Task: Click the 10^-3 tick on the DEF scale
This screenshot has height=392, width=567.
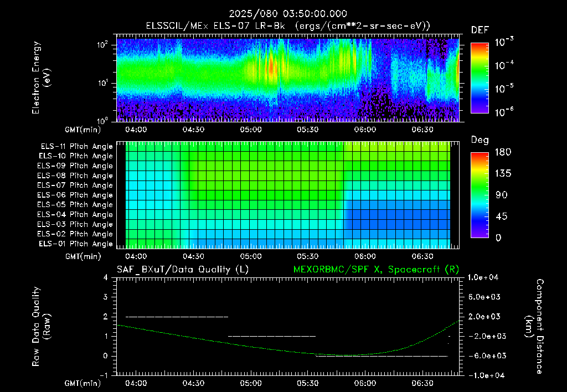Action: click(504, 42)
